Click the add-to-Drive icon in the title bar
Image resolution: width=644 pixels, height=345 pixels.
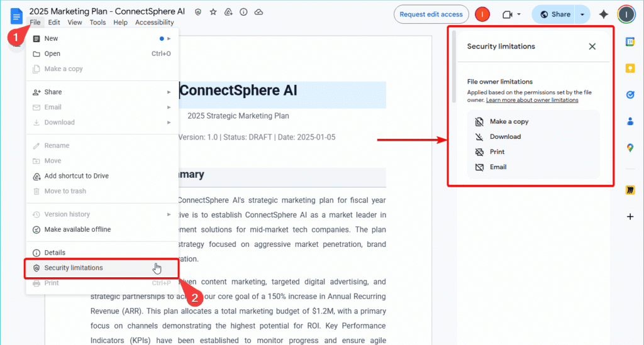point(228,12)
